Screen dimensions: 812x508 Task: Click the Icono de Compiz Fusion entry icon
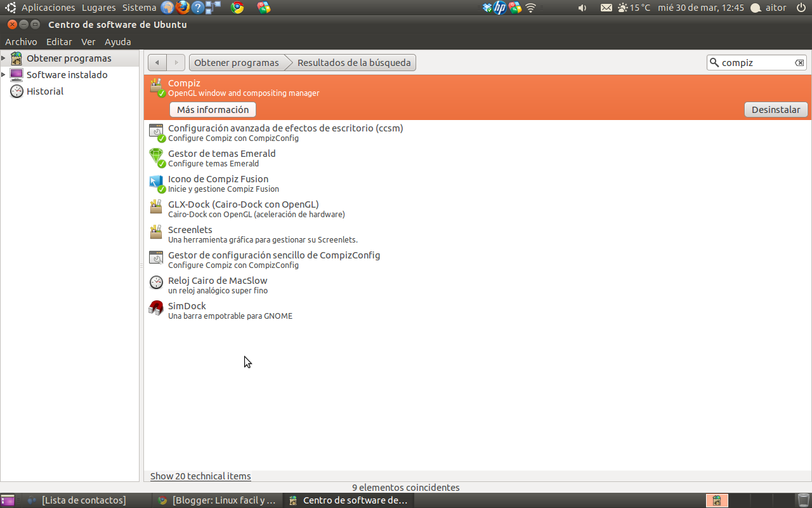(x=156, y=182)
